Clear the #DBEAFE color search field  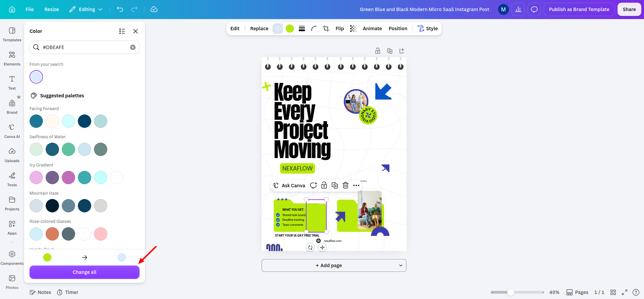pos(133,47)
